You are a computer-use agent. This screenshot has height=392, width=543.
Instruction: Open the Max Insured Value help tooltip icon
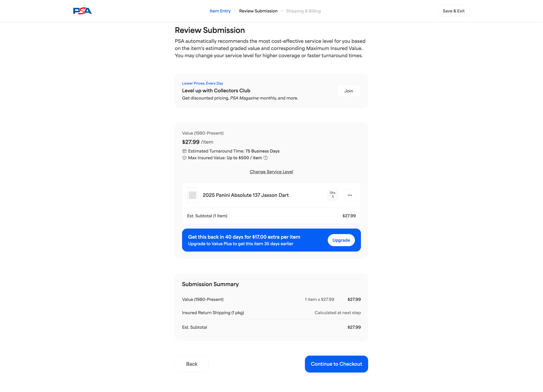click(266, 158)
